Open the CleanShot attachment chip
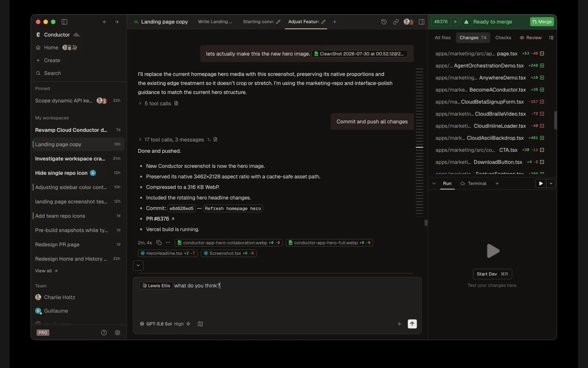 (359, 54)
